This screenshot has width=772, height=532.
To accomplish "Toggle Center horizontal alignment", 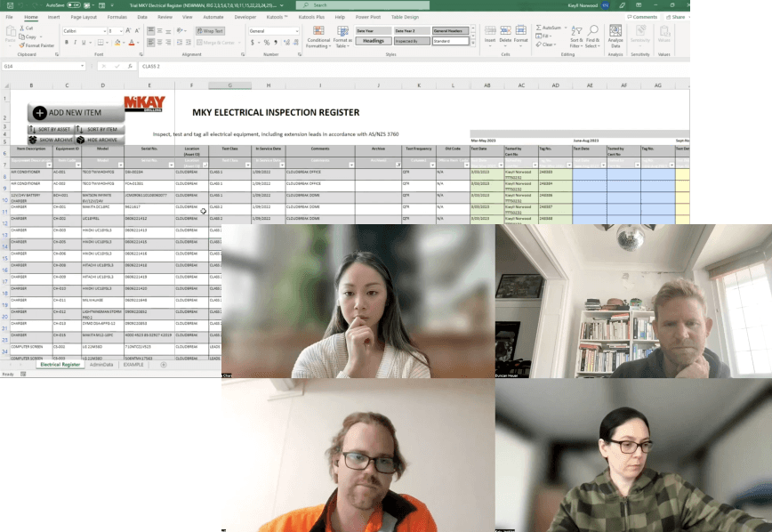I will click(x=159, y=43).
